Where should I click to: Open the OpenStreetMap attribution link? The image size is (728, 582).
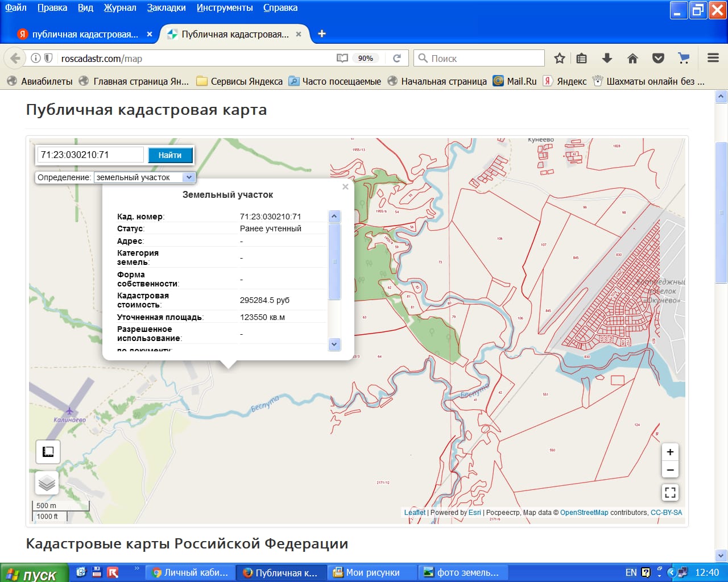click(x=584, y=513)
